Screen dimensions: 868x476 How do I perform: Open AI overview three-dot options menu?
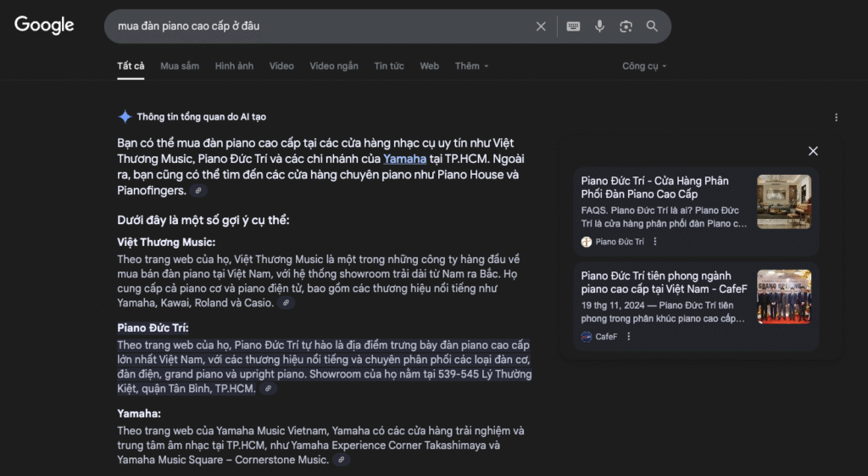click(836, 117)
